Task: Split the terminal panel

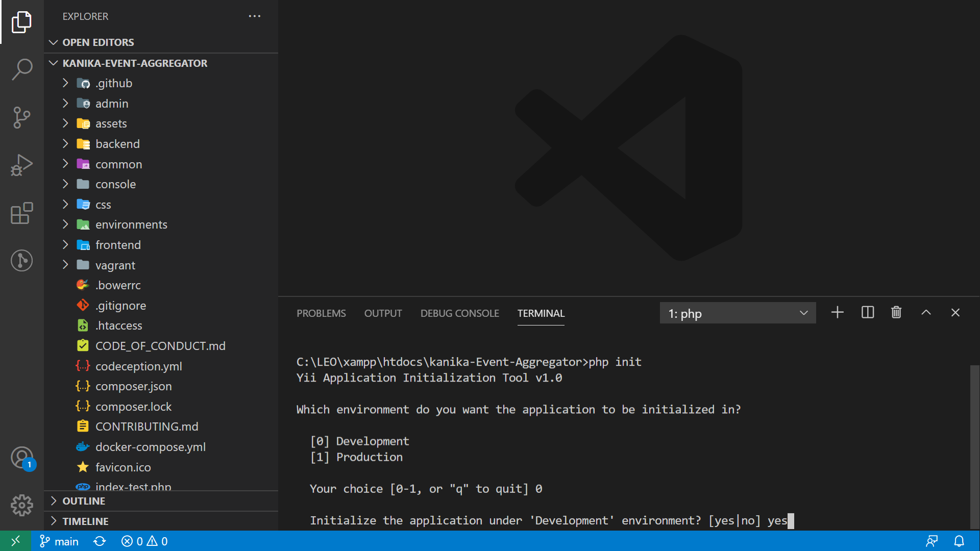Action: click(x=867, y=313)
